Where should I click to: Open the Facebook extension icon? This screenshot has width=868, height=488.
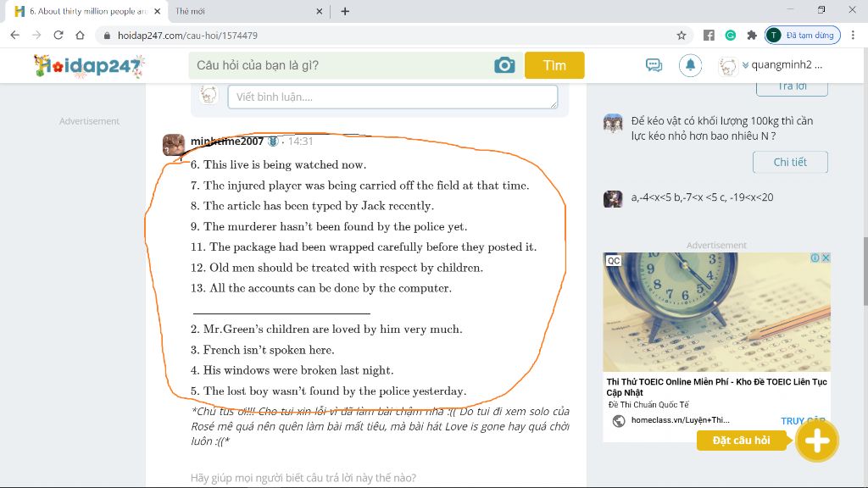[709, 36]
